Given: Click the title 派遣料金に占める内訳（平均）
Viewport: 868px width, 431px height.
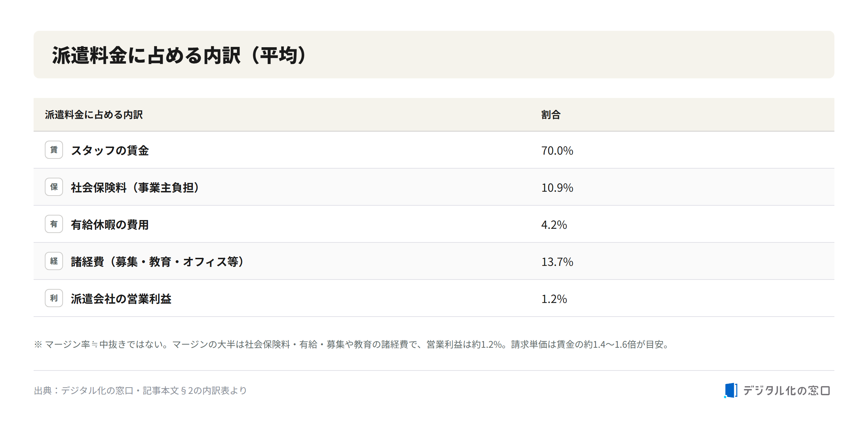Looking at the screenshot, I should click(180, 55).
